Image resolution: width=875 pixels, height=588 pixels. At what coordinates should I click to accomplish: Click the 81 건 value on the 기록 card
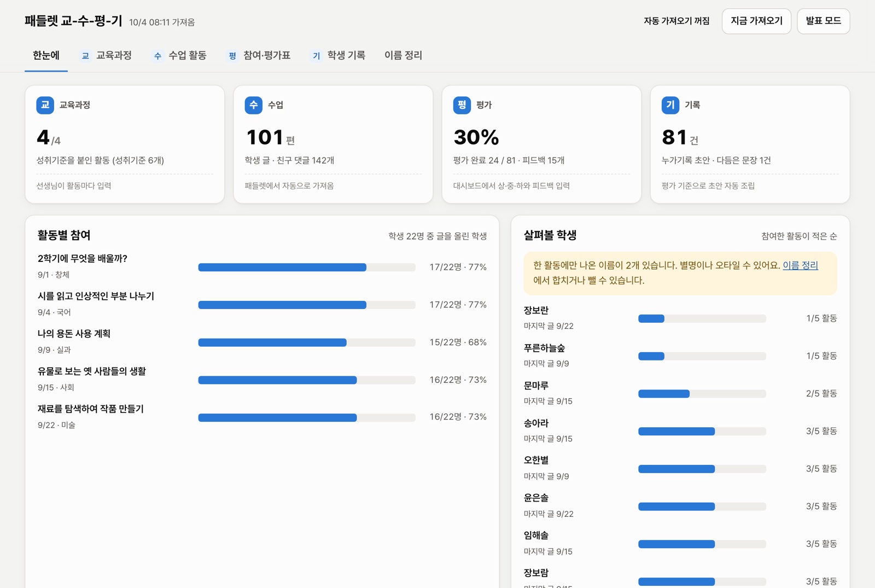[x=680, y=137]
